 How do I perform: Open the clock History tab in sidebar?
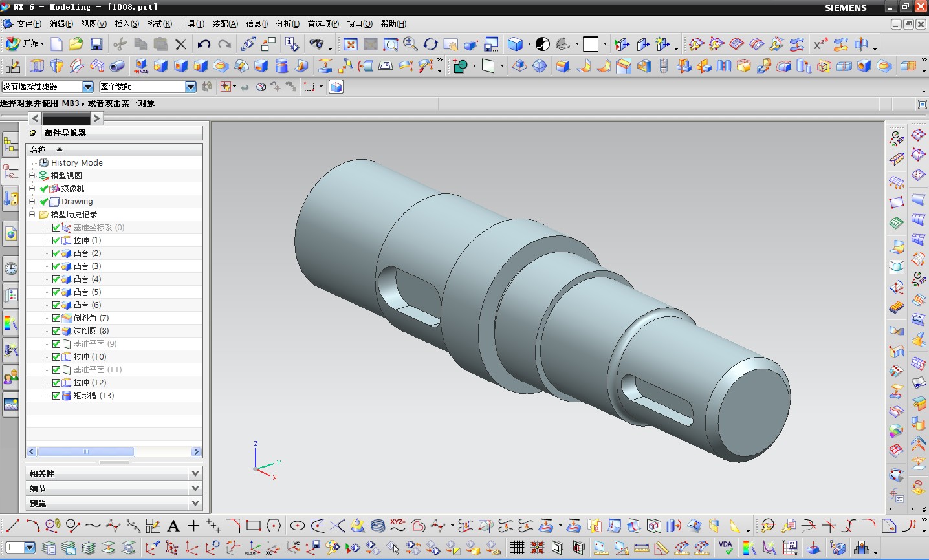pyautogui.click(x=11, y=268)
